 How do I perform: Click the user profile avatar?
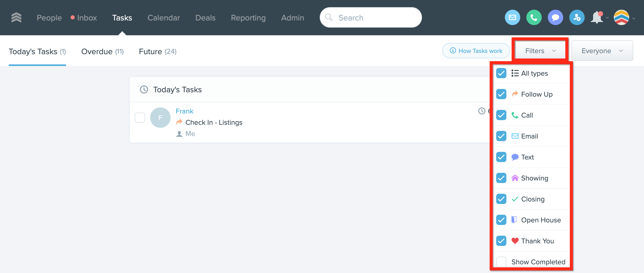coord(621,17)
